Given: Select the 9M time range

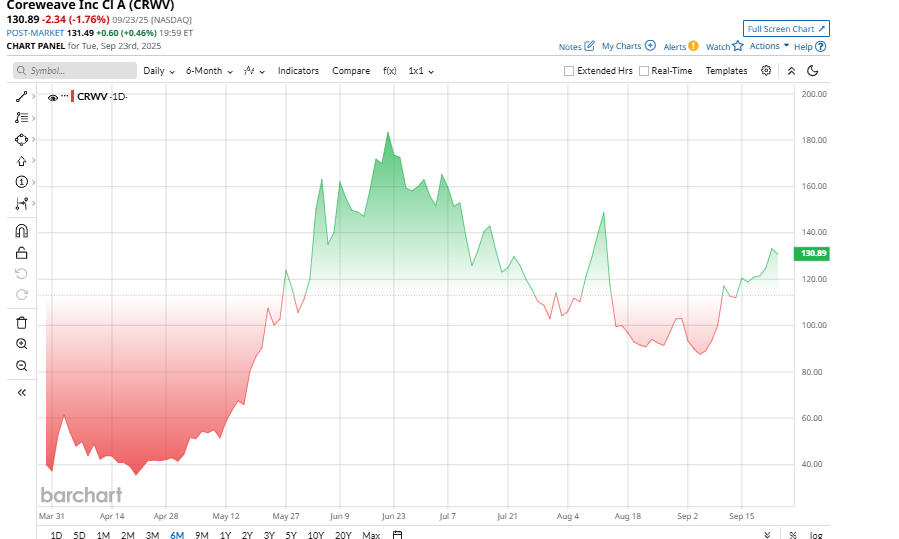Looking at the screenshot, I should (x=202, y=534).
